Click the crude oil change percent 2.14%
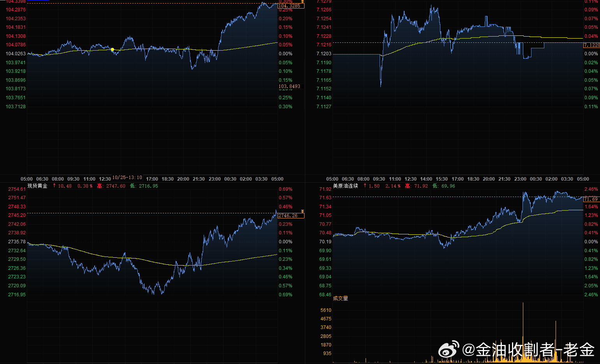The width and height of the screenshot is (600, 364). [x=393, y=186]
